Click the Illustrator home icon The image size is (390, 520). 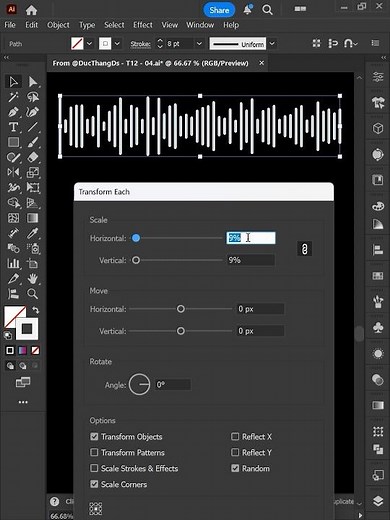pyautogui.click(x=31, y=10)
